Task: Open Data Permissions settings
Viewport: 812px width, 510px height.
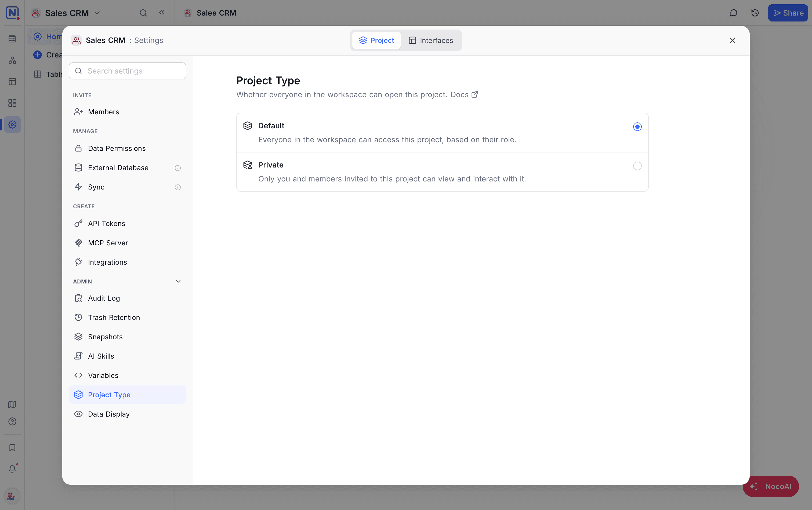Action: [128, 148]
